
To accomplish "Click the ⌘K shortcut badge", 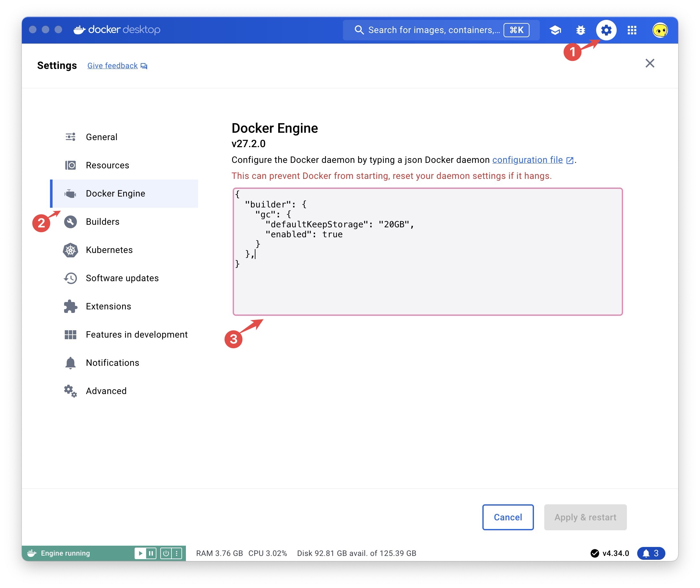I will coord(516,30).
